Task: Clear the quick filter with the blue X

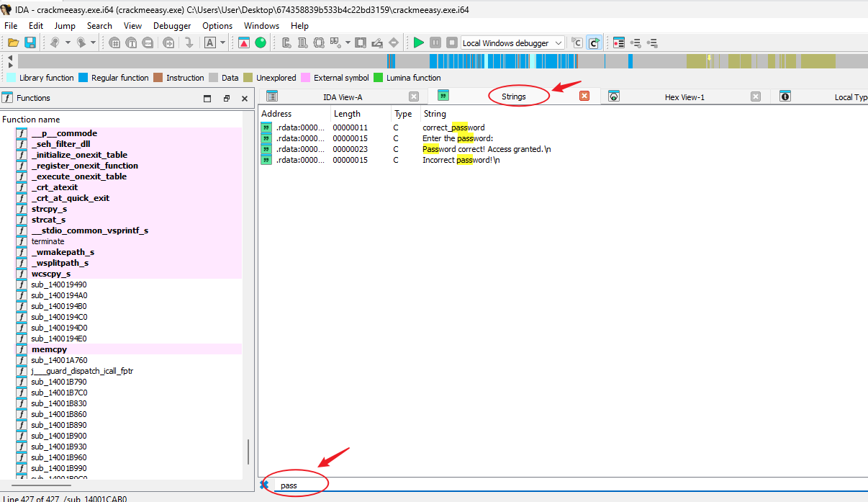Action: (x=264, y=485)
